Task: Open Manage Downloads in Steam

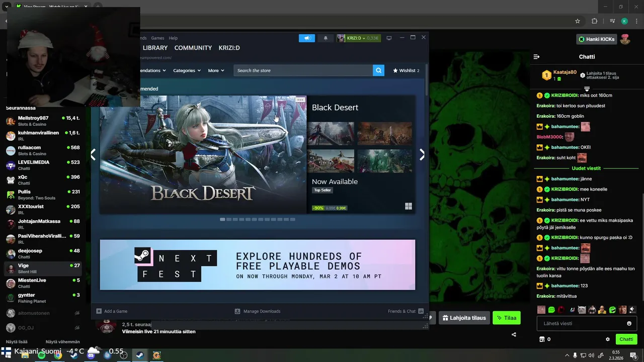Action: tap(258, 311)
